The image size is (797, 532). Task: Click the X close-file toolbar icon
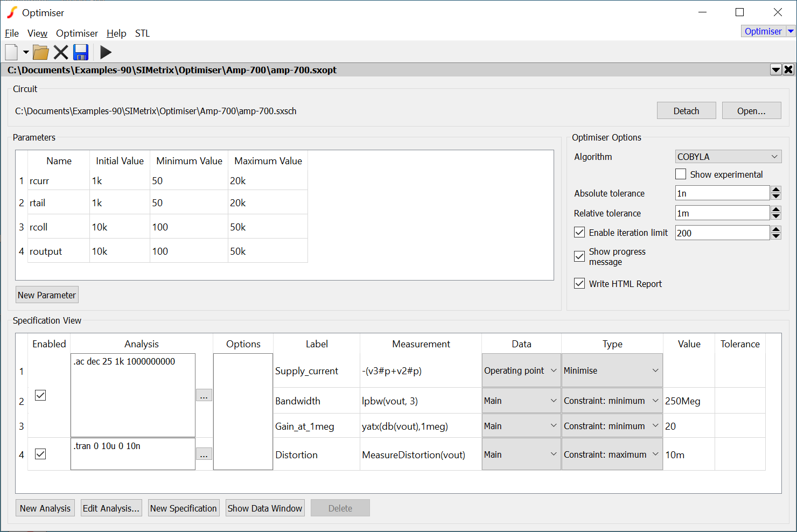[x=61, y=52]
